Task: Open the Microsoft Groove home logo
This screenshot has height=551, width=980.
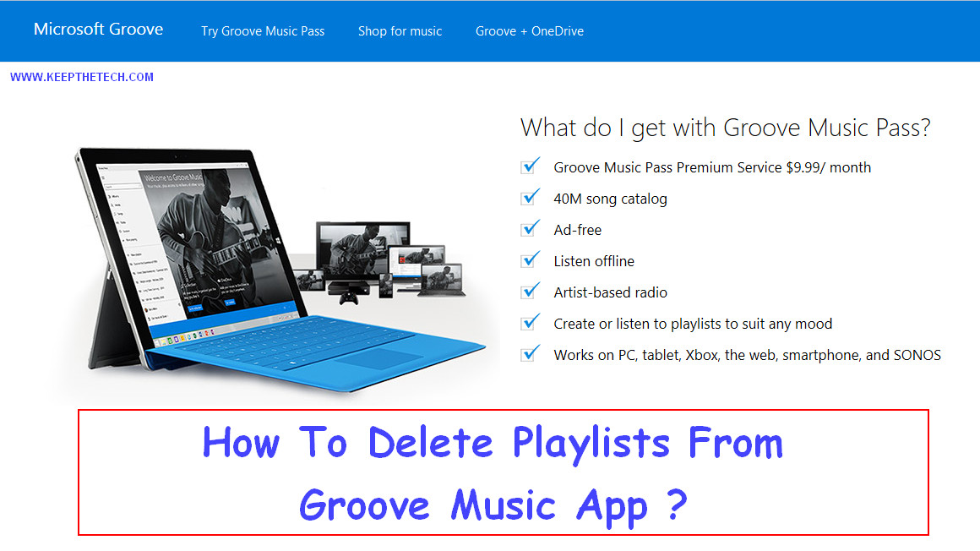Action: tap(98, 30)
